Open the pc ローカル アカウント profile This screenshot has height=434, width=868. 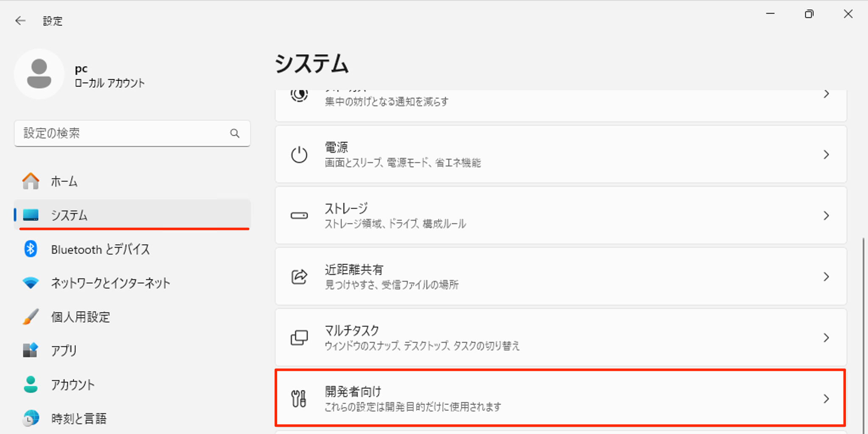[x=81, y=74]
